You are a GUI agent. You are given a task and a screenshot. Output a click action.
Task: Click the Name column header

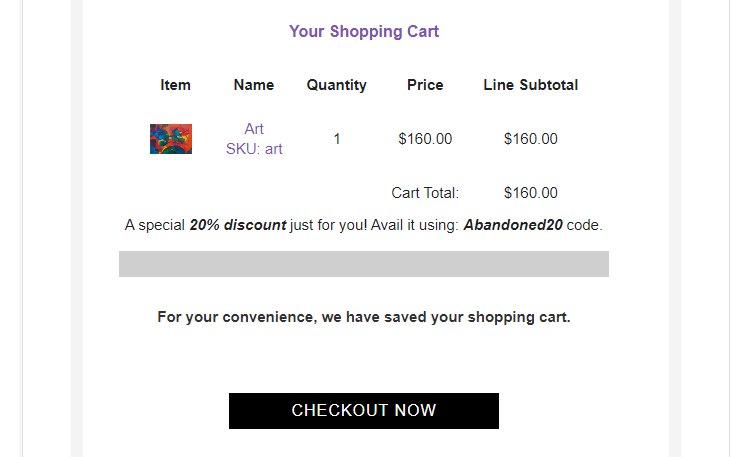point(254,85)
